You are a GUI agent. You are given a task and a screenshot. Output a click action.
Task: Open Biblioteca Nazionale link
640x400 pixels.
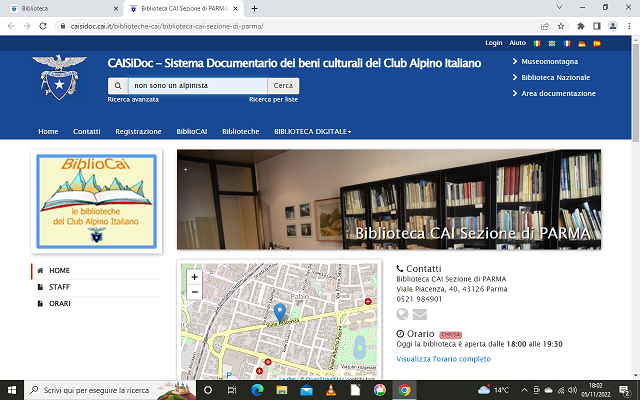pos(556,78)
